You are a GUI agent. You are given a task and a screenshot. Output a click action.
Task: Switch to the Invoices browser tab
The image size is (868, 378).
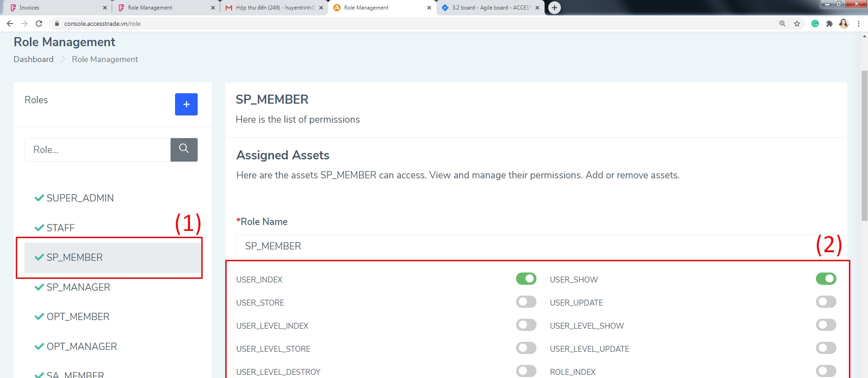click(x=54, y=8)
